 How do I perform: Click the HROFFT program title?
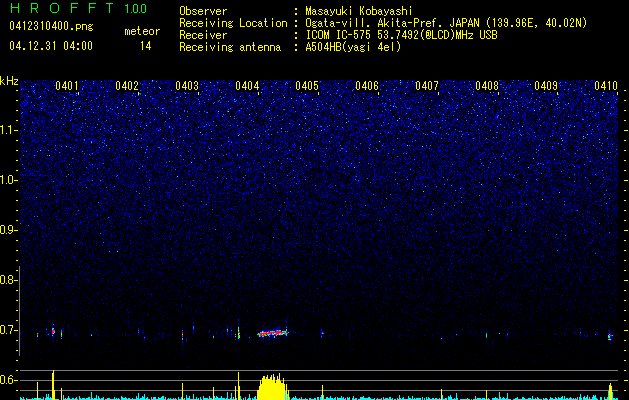coord(62,8)
